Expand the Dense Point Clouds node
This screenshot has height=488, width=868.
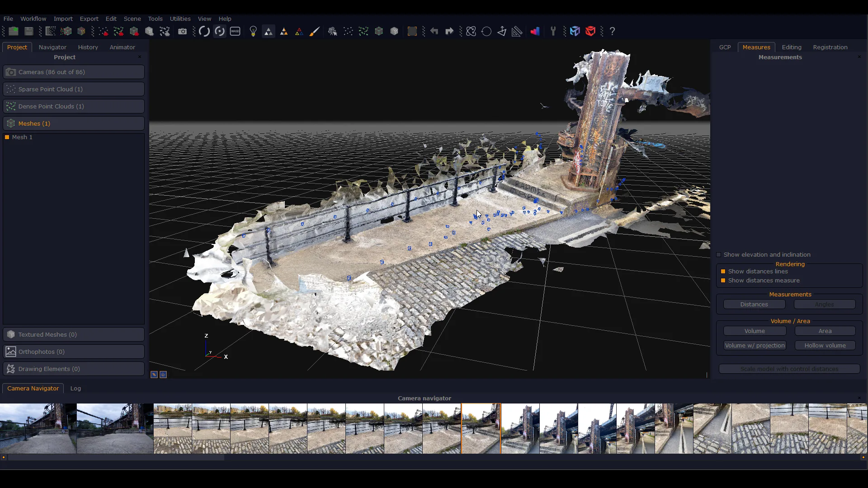point(74,106)
